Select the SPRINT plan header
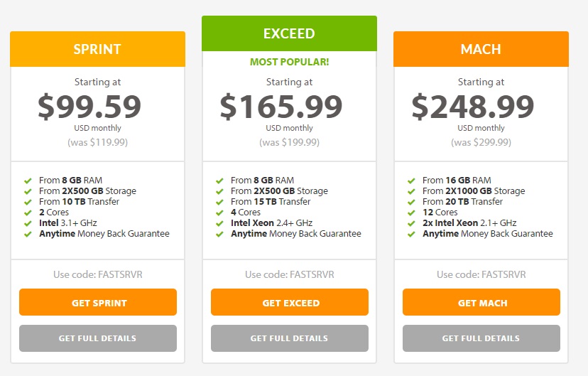Viewport: 588px width, 376px height. (97, 49)
